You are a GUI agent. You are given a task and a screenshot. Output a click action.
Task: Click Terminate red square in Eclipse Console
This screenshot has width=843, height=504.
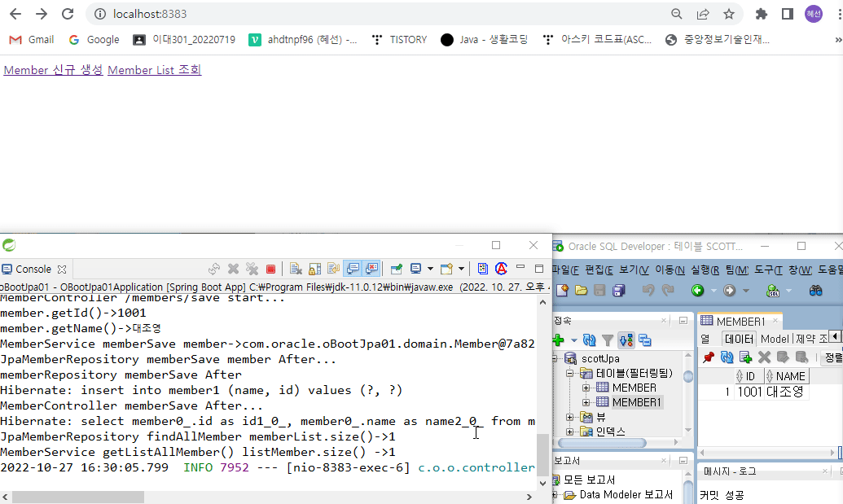[271, 269]
